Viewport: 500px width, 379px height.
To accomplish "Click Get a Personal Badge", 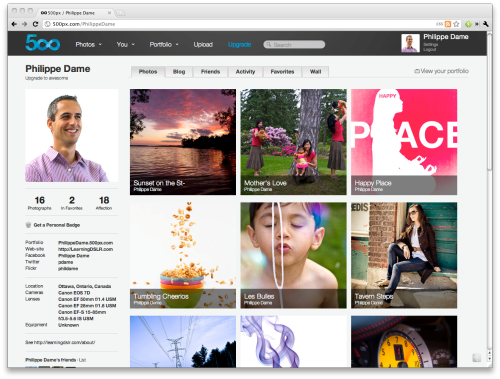I will coord(57,225).
